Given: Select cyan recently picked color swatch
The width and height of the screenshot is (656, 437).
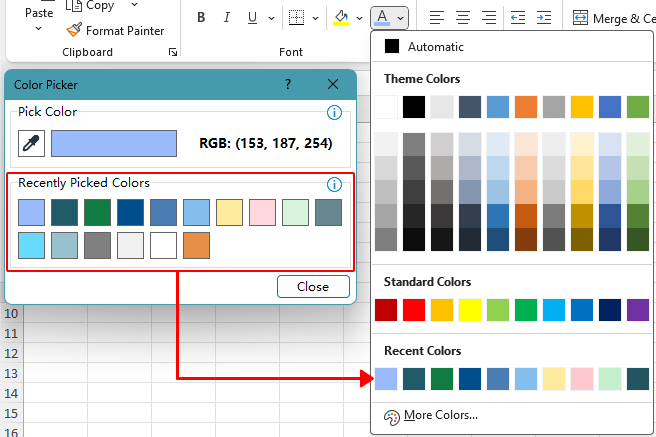Looking at the screenshot, I should (x=32, y=245).
